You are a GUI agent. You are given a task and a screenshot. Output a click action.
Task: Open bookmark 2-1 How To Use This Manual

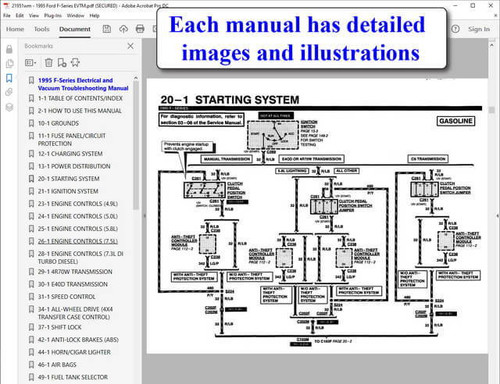[x=80, y=111]
